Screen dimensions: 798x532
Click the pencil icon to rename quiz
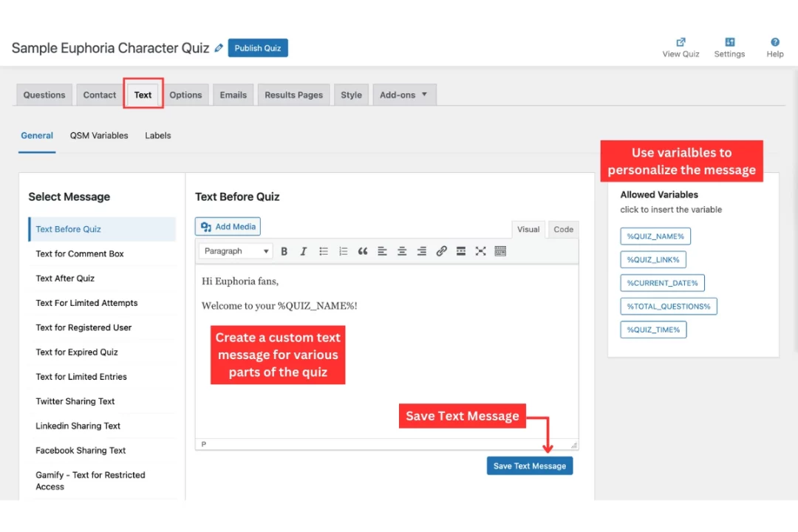[x=219, y=48]
